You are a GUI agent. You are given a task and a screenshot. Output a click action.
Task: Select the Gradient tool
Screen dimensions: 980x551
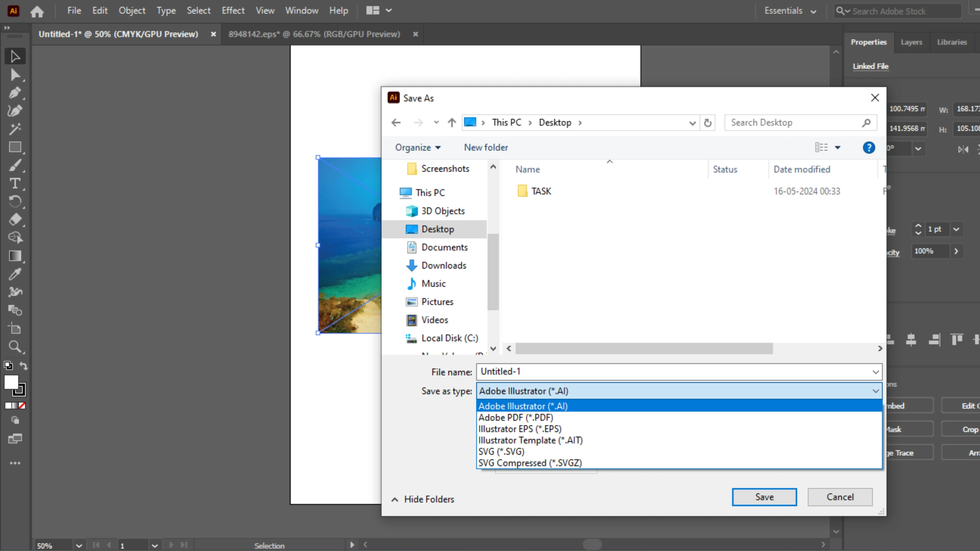(x=15, y=256)
